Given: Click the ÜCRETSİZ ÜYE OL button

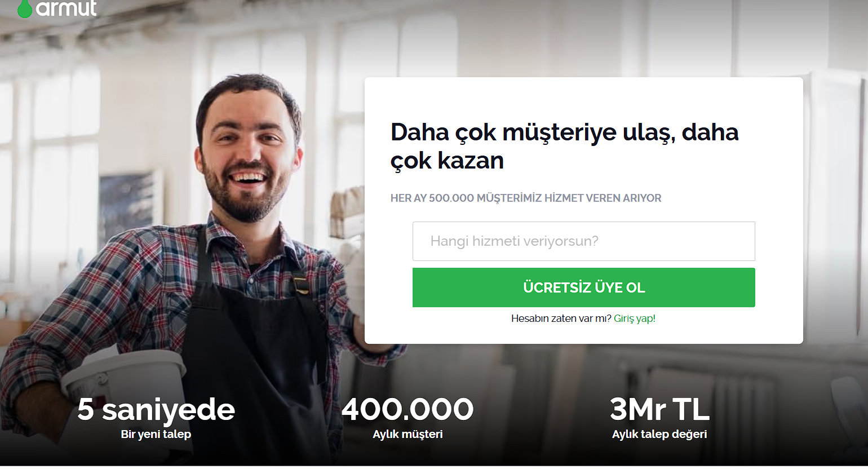Looking at the screenshot, I should pos(583,287).
